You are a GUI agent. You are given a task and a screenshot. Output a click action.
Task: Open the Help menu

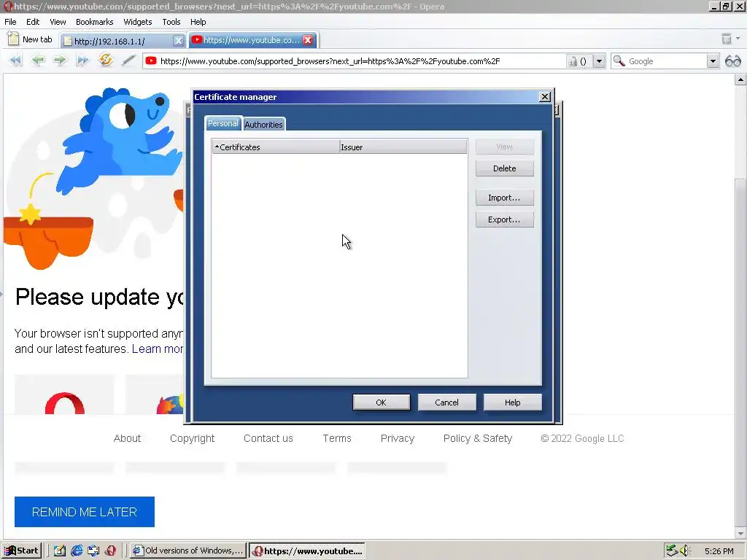pos(198,22)
